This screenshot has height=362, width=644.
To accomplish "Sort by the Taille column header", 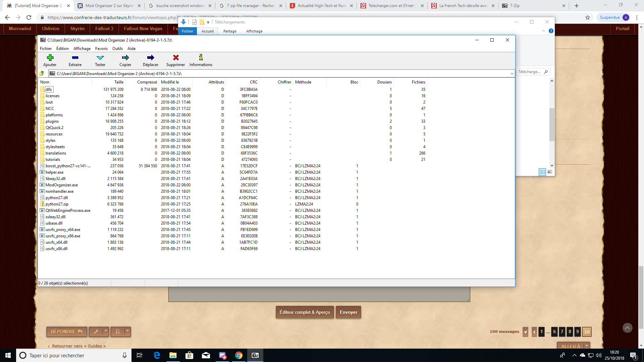I will click(x=108, y=82).
